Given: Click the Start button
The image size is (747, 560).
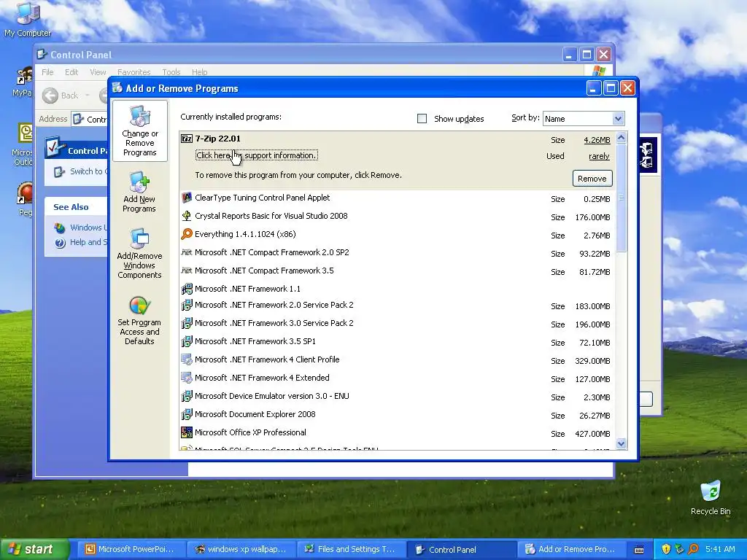Looking at the screenshot, I should [34, 549].
